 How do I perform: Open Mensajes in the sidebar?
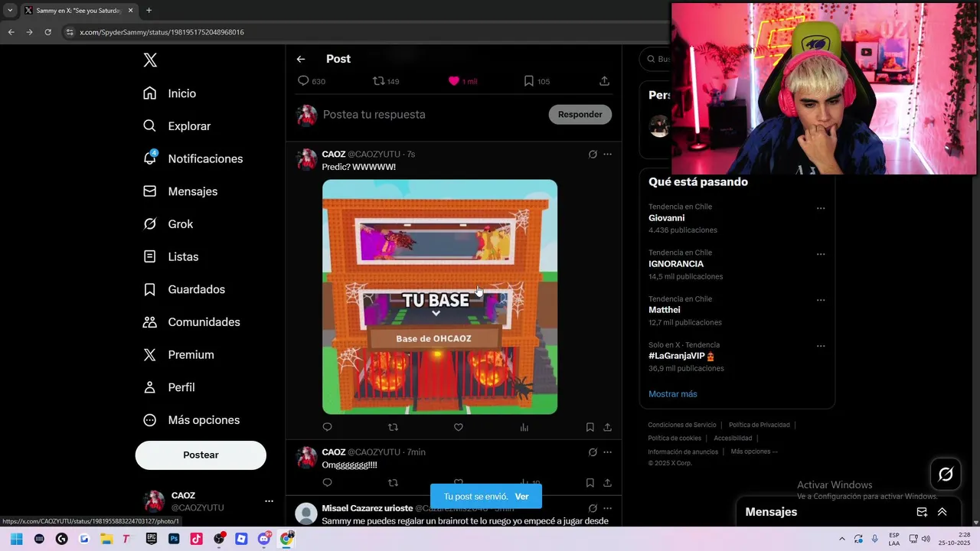point(180,191)
